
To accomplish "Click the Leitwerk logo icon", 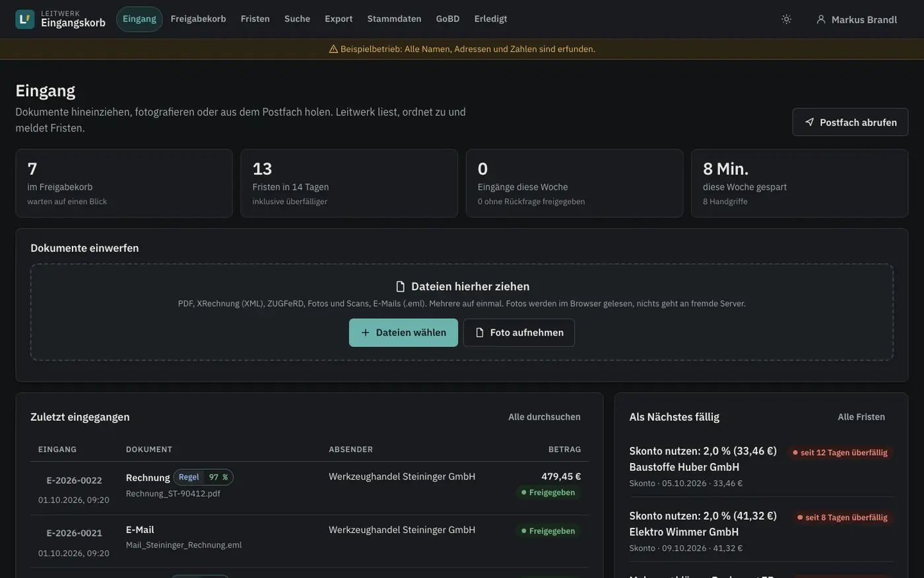I will pos(25,19).
